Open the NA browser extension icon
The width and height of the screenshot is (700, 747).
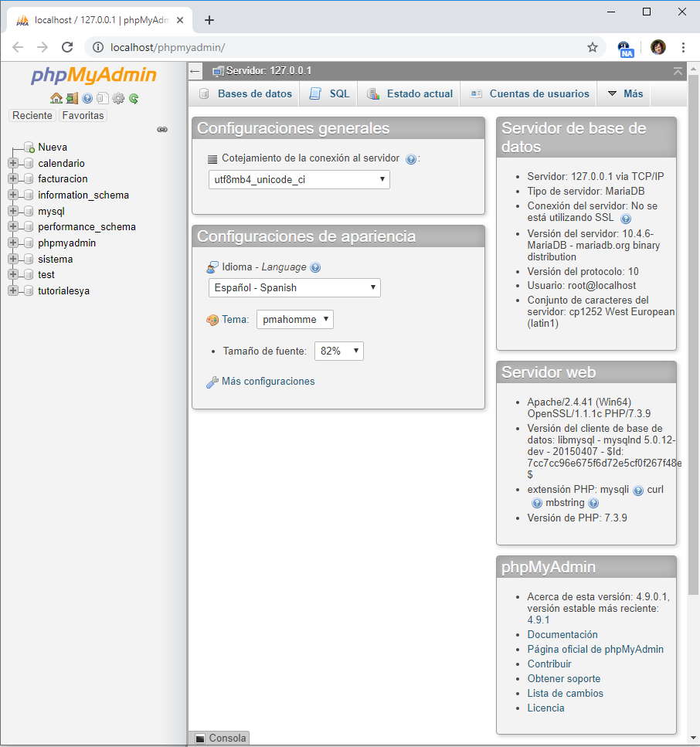point(625,49)
